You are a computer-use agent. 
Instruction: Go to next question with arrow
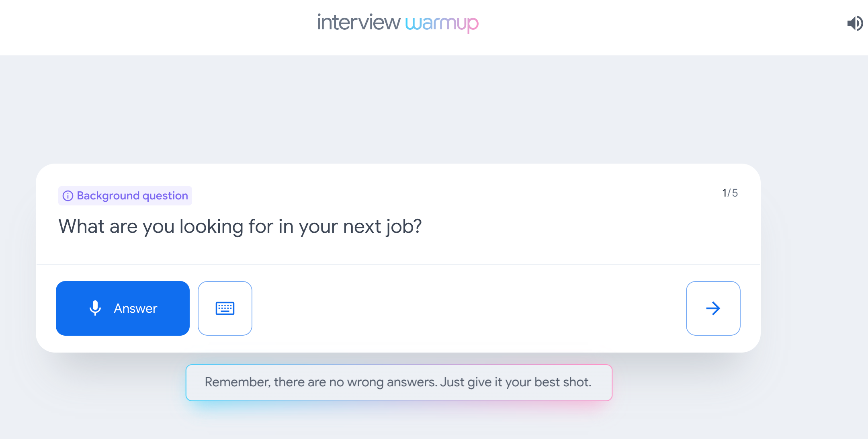point(713,308)
